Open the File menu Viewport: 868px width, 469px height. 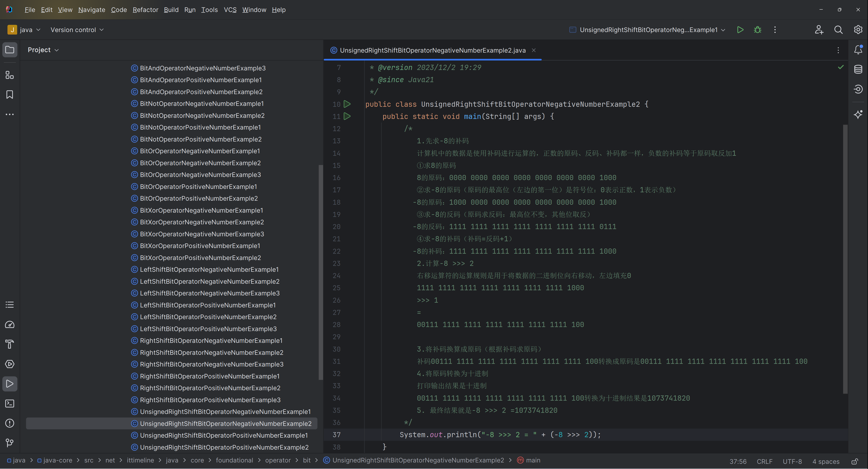pyautogui.click(x=30, y=10)
